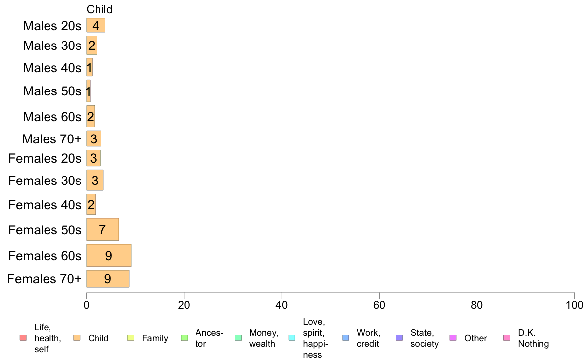This screenshot has height=364, width=588.
Task: Click the Family yellow legend swatch
Action: tap(131, 338)
